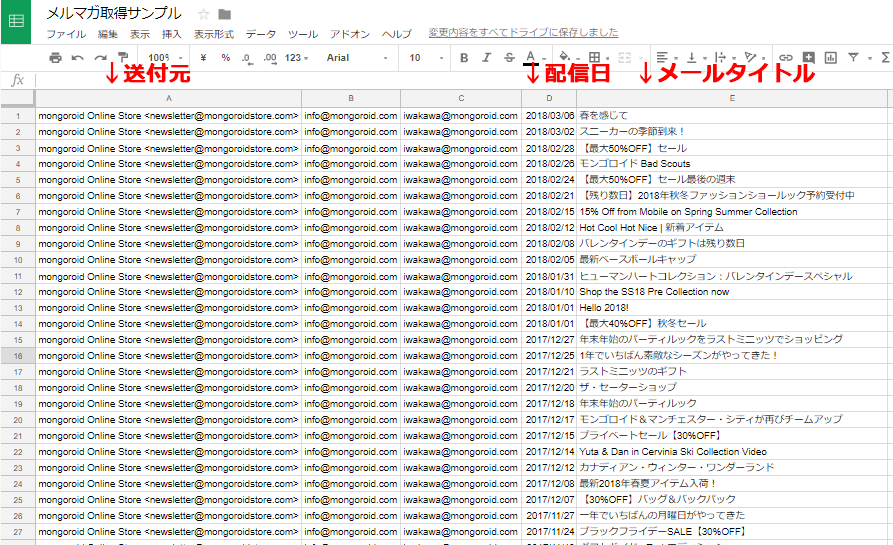Open the ヘルプ menu
Viewport: 893px width, 545px height.
pos(396,34)
